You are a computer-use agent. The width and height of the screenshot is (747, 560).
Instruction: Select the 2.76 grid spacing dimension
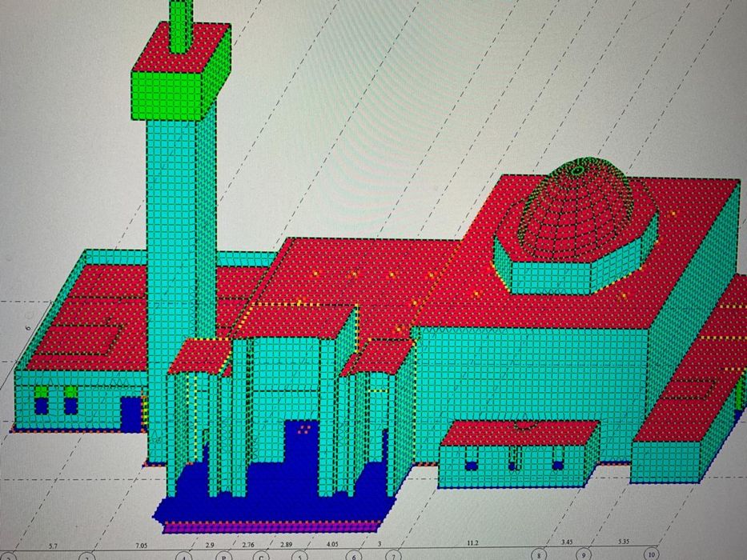coord(248,544)
